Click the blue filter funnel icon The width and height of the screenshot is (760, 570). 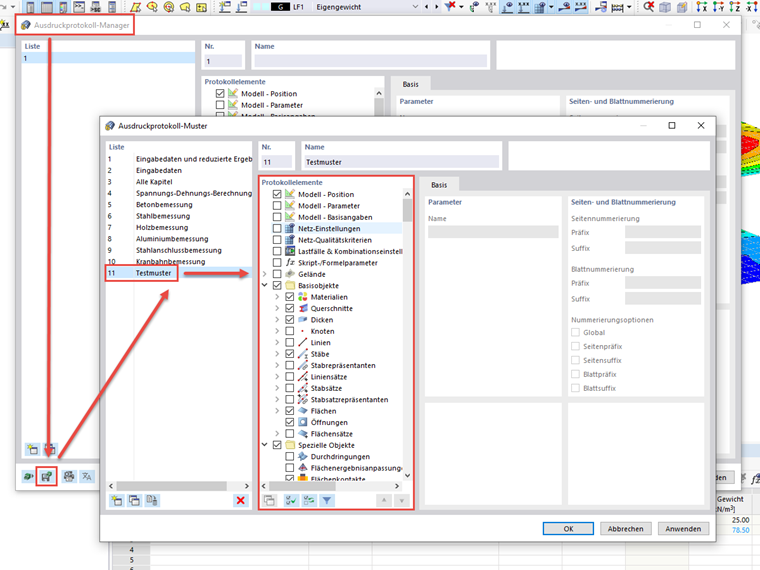[x=327, y=500]
